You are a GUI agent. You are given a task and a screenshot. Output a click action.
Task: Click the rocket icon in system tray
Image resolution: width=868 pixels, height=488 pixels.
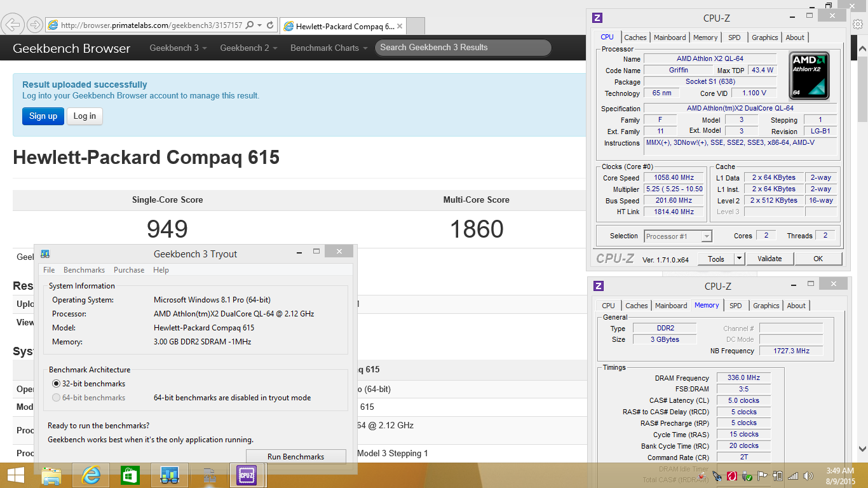click(717, 475)
